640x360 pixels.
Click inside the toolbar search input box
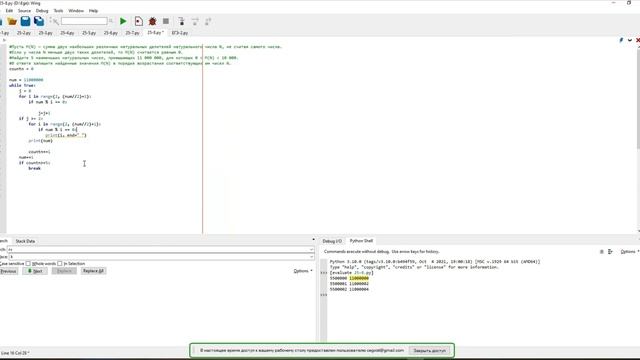point(84,21)
